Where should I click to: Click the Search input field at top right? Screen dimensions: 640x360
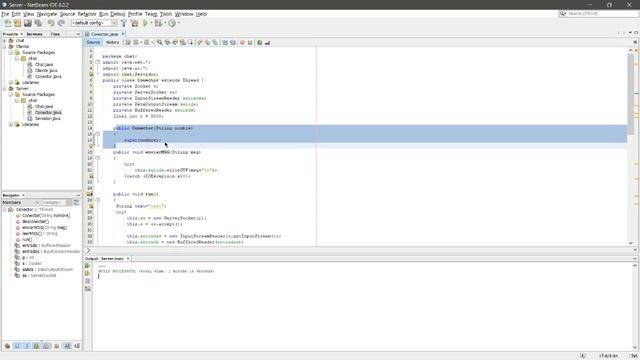pyautogui.click(x=602, y=13)
